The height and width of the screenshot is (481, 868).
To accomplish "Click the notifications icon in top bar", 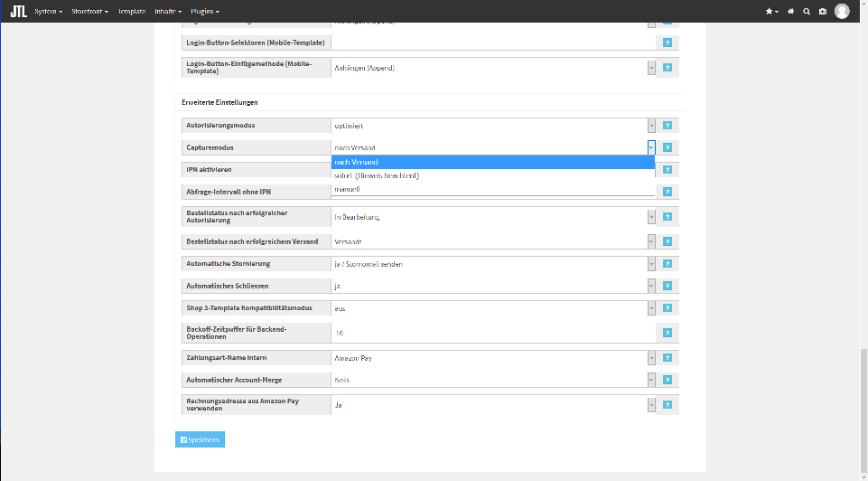I will click(823, 11).
